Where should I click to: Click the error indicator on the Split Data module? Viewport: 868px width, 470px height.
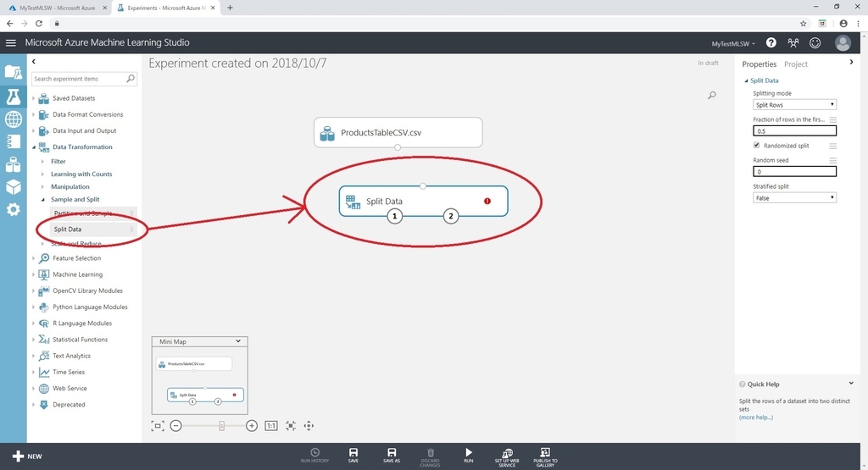[x=487, y=202]
